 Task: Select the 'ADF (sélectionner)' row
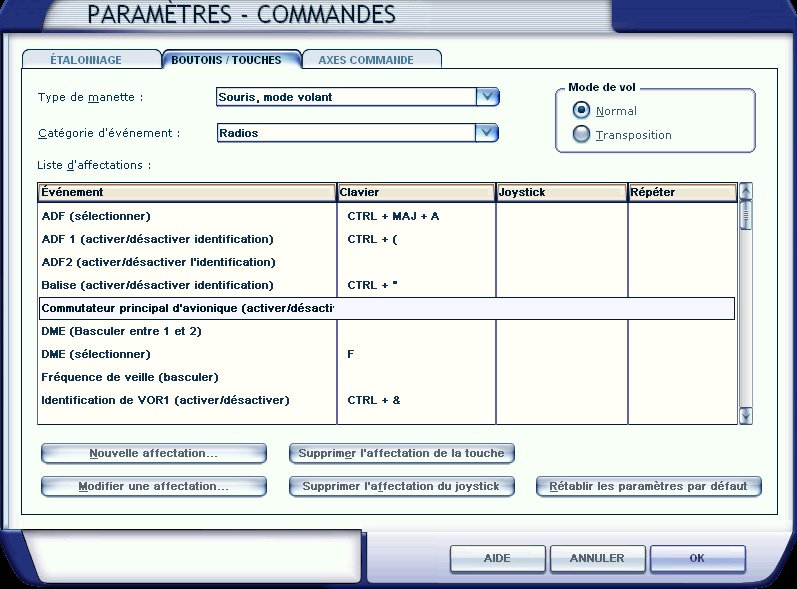tap(387, 216)
